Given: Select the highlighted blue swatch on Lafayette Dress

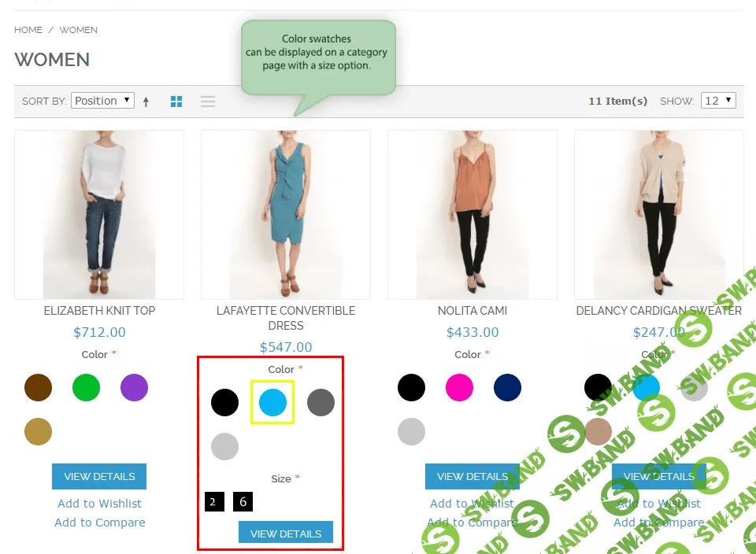Looking at the screenshot, I should [x=272, y=402].
